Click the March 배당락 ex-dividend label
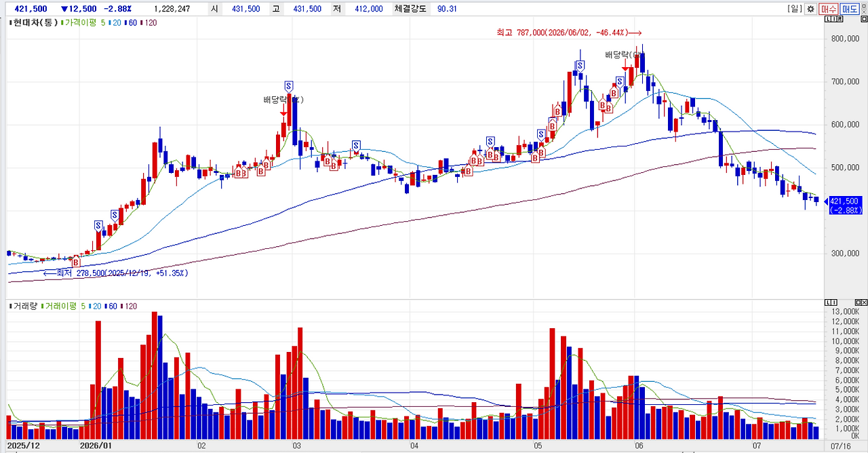 pyautogui.click(x=283, y=100)
